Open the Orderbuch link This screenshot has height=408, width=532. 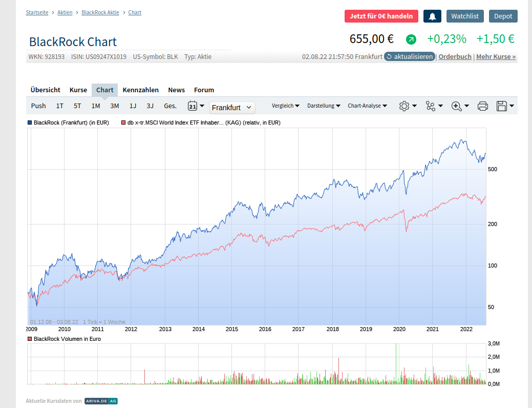click(455, 57)
